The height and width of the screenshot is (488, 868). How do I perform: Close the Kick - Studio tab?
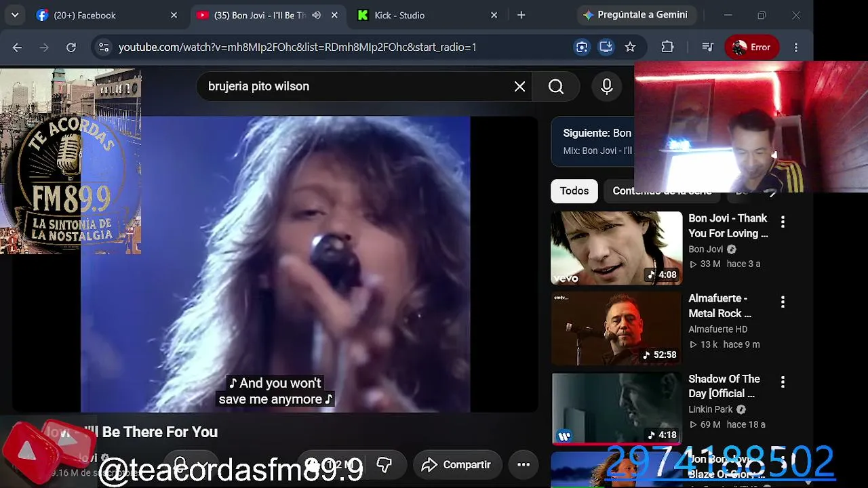coord(494,15)
